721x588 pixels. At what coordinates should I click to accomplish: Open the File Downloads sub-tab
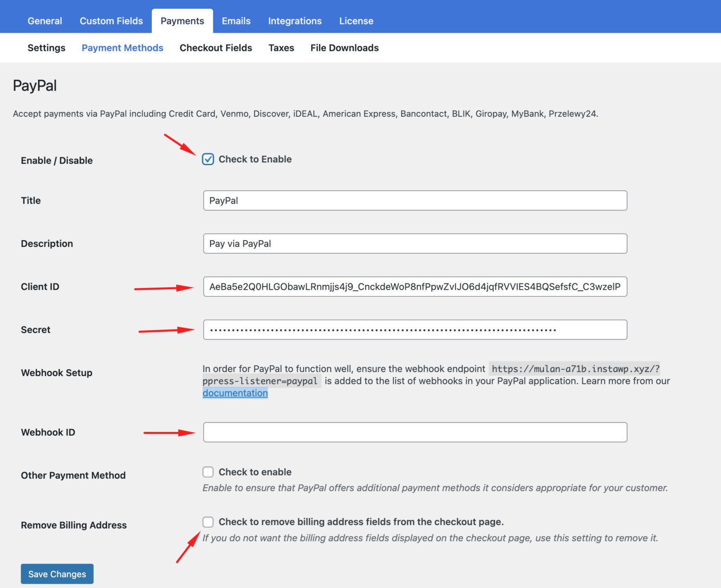coord(345,48)
